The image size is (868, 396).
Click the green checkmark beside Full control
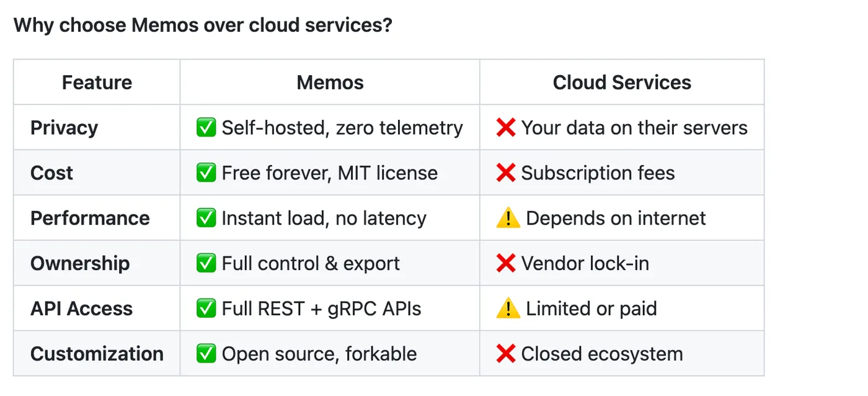206,264
